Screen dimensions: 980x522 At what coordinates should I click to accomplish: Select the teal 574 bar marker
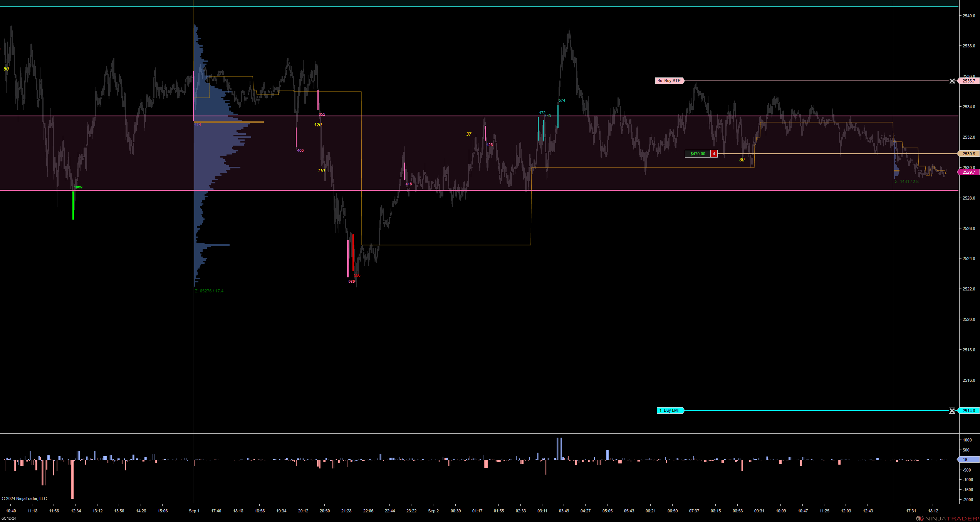558,116
